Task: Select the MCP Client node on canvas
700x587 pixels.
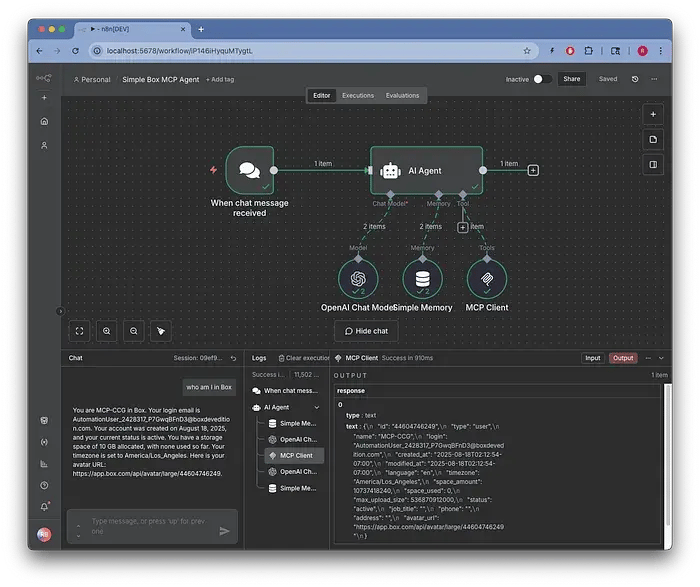Action: 487,279
